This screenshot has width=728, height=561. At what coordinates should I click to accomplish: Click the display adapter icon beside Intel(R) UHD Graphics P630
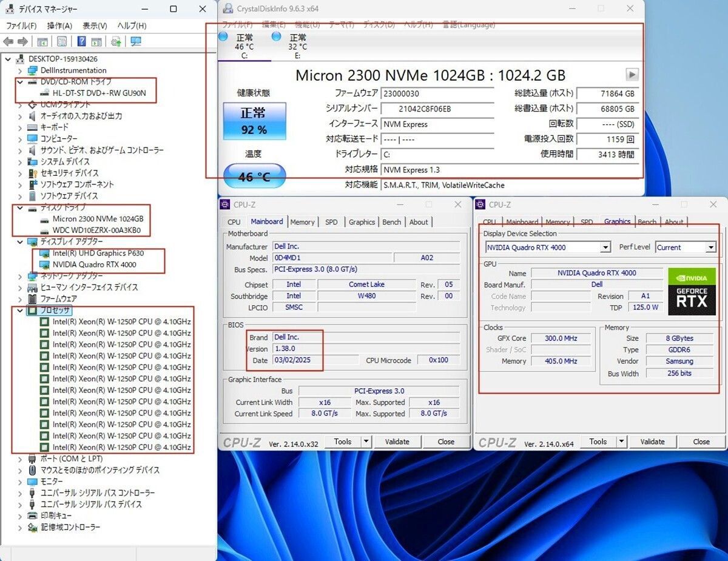(x=44, y=253)
